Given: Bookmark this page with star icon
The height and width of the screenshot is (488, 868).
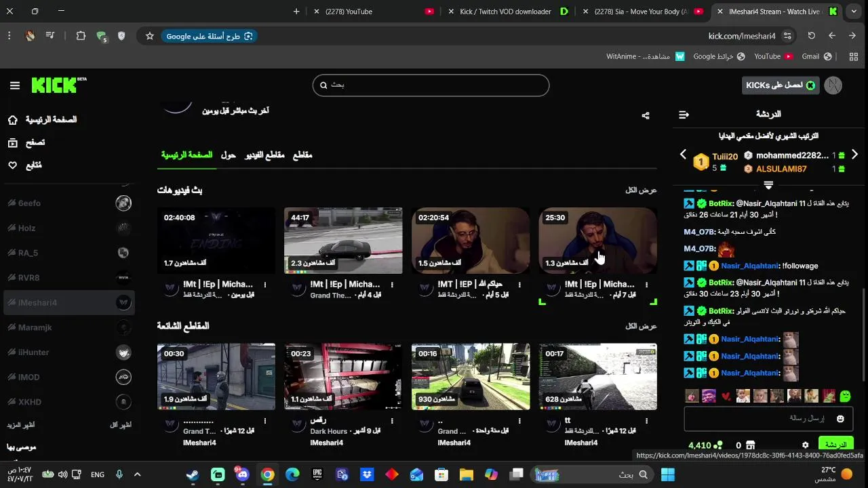Looking at the screenshot, I should (x=150, y=36).
